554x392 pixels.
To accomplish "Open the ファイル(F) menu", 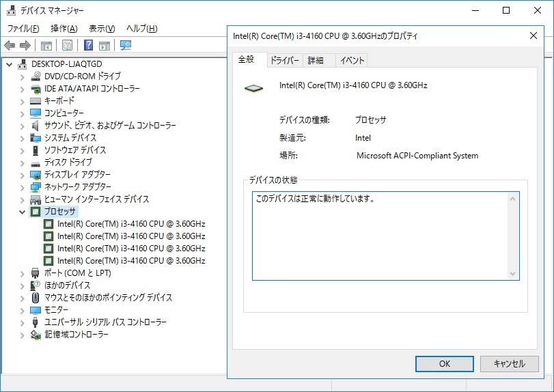I will 23,28.
